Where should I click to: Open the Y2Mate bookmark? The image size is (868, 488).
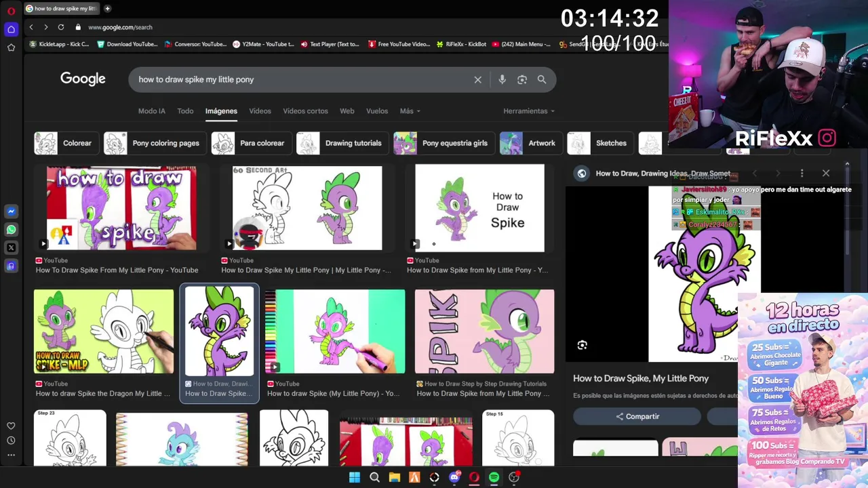(x=263, y=44)
